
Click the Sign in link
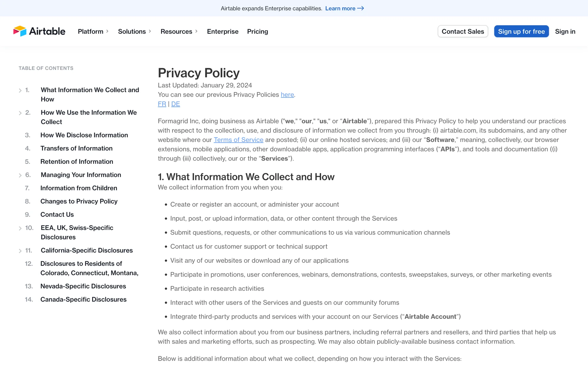click(x=565, y=31)
